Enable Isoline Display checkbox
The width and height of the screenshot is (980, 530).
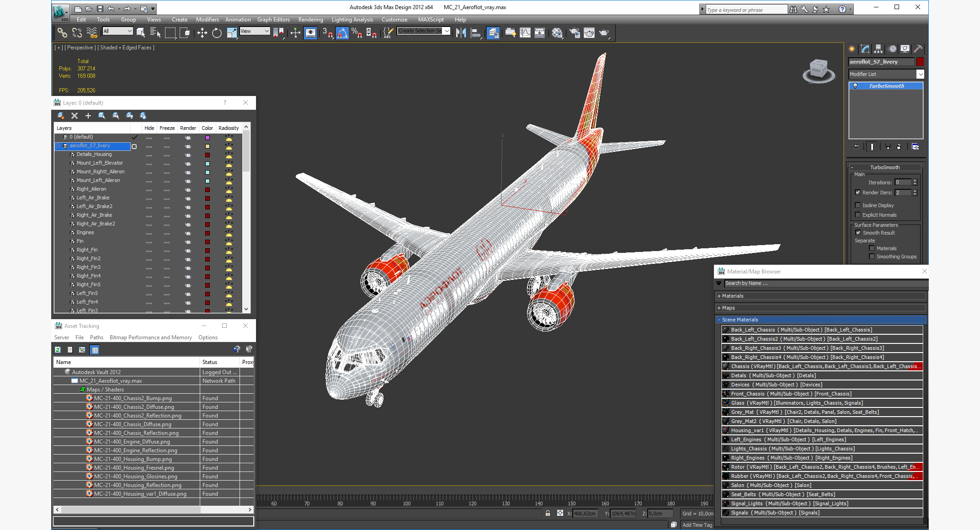point(858,205)
